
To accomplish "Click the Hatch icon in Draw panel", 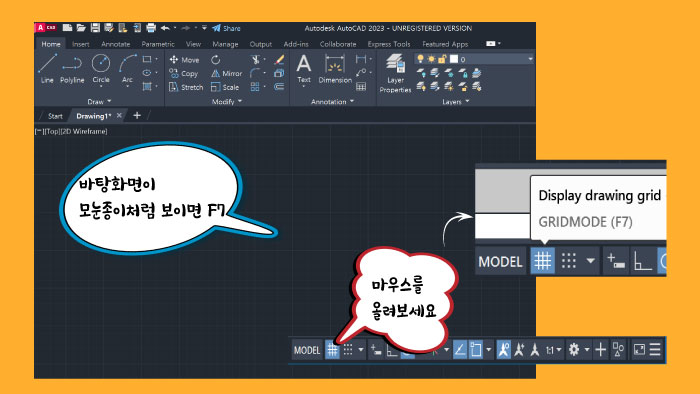I will [x=147, y=86].
